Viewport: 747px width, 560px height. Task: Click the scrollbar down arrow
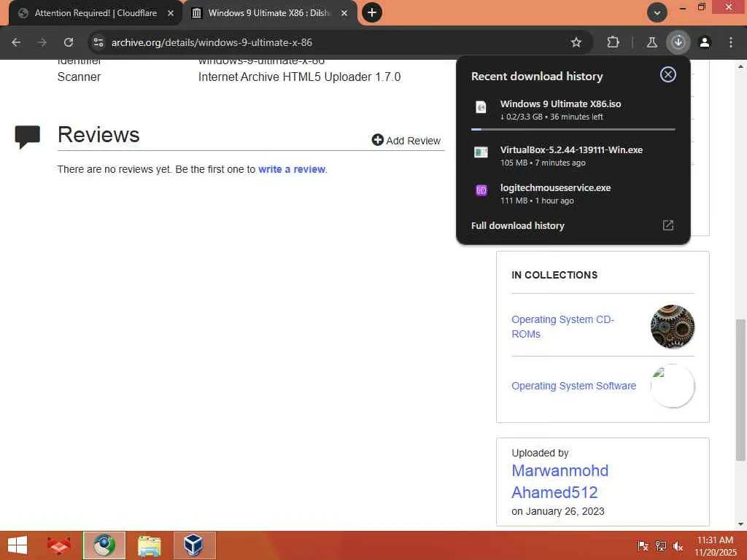click(x=740, y=524)
